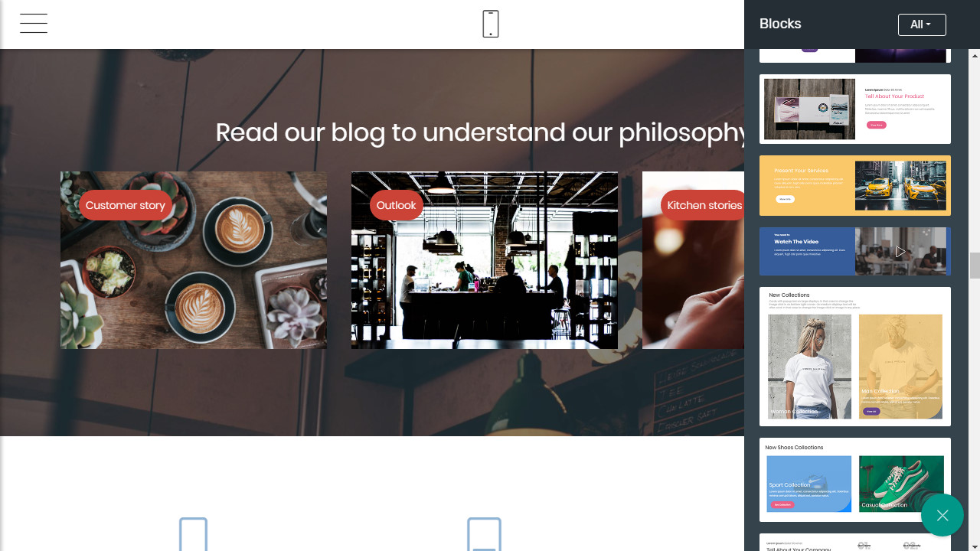This screenshot has height=551, width=980.
Task: Choose the New Collections block
Action: click(x=855, y=357)
